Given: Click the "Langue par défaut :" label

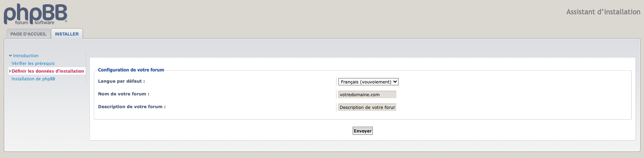Looking at the screenshot, I should pos(121,81).
